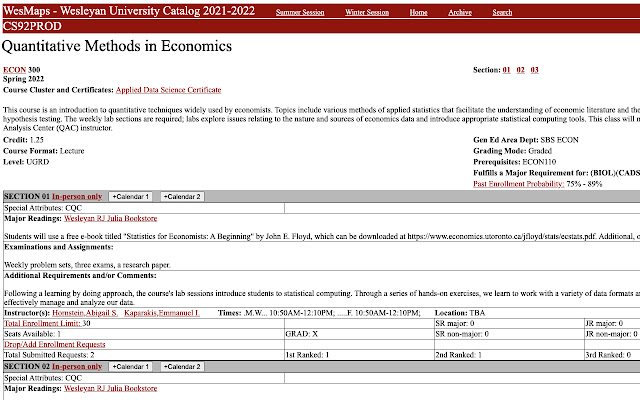Click Section 01 In-person only link
This screenshot has height=400, width=640.
[x=77, y=196]
